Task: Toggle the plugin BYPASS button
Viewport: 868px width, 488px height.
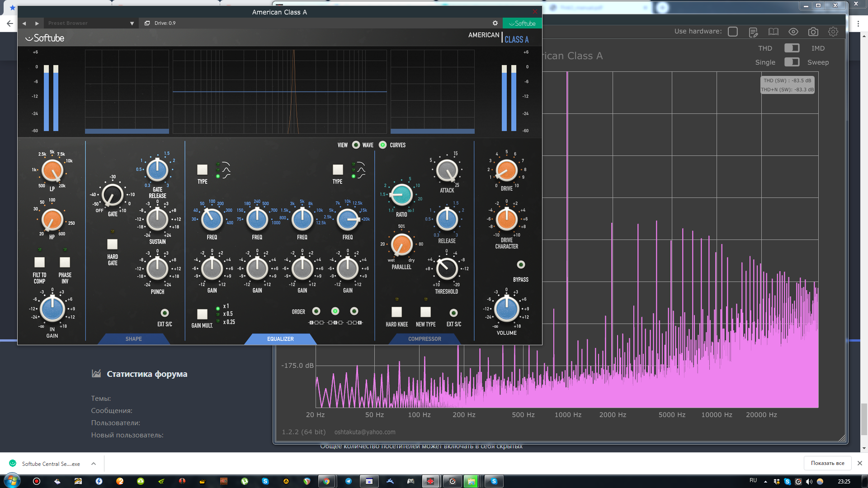Action: pyautogui.click(x=521, y=265)
